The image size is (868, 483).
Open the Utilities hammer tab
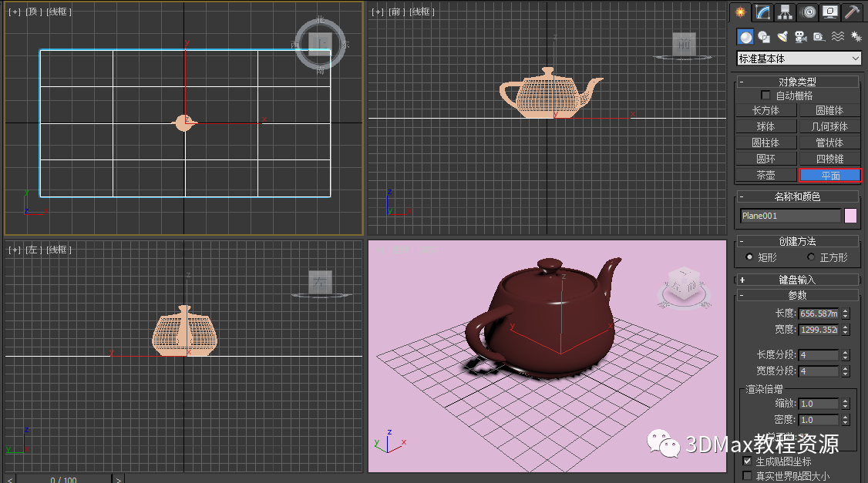(852, 12)
